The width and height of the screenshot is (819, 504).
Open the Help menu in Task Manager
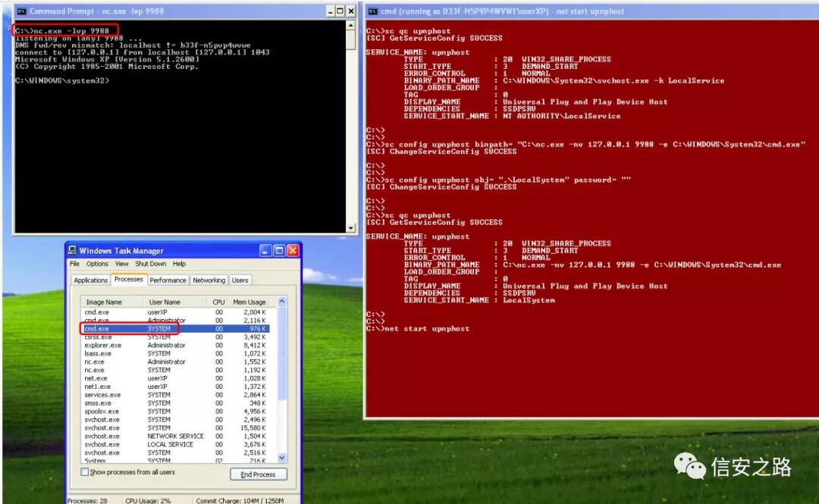179,264
